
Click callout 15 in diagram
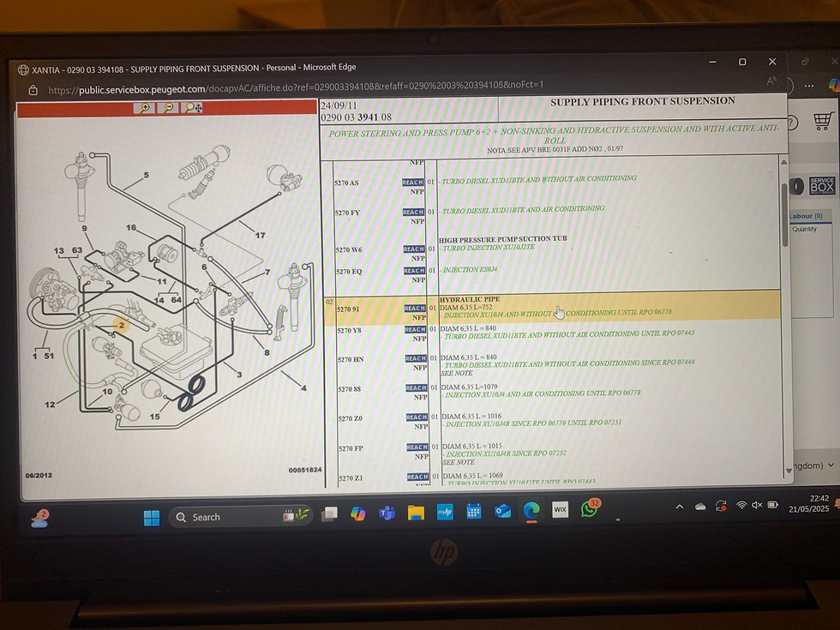click(155, 417)
